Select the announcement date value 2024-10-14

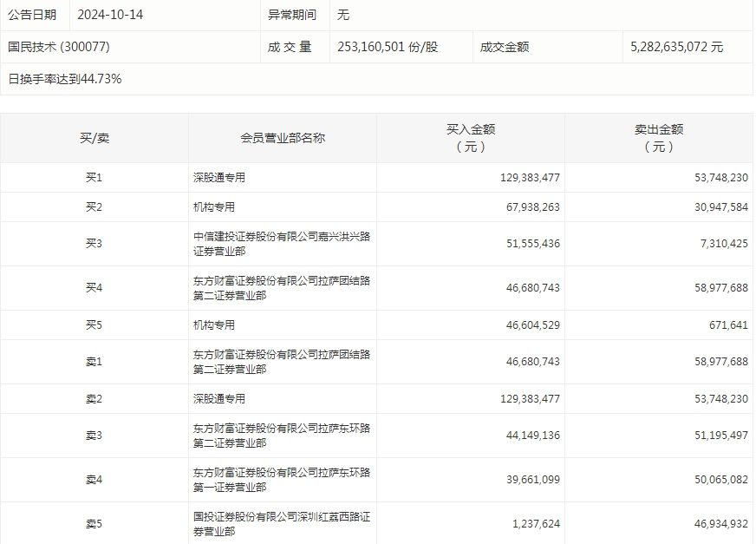click(110, 15)
